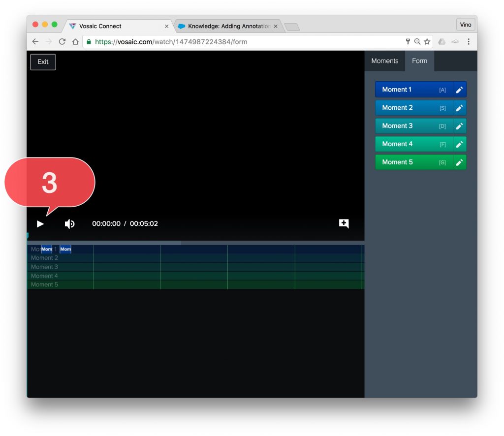The width and height of the screenshot is (504, 436).
Task: Reload the current page
Action: point(62,42)
